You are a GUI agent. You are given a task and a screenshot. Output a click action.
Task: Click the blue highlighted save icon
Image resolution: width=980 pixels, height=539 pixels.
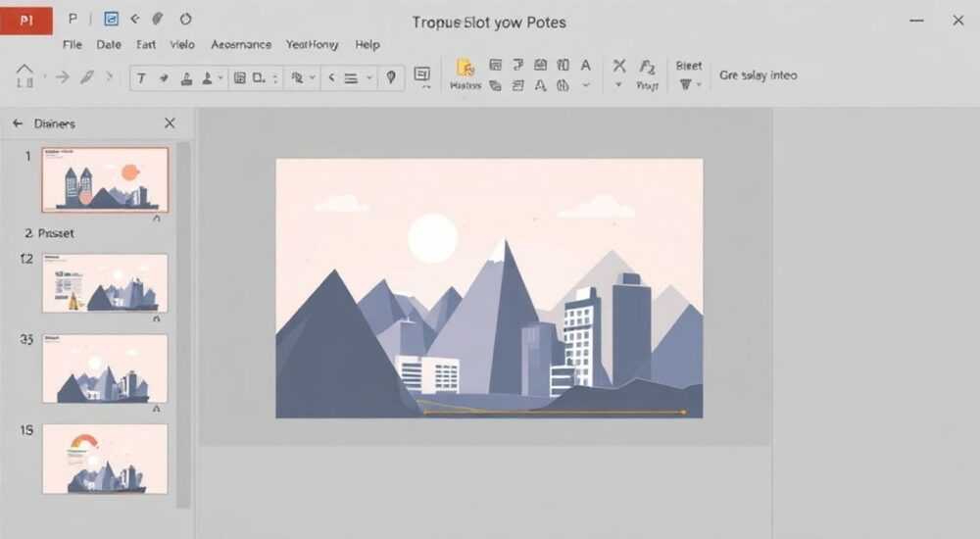point(111,20)
